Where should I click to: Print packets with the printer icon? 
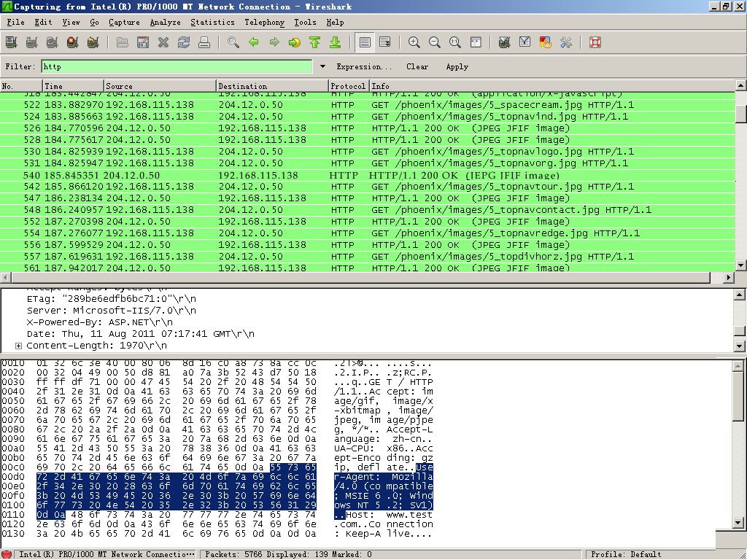204,42
